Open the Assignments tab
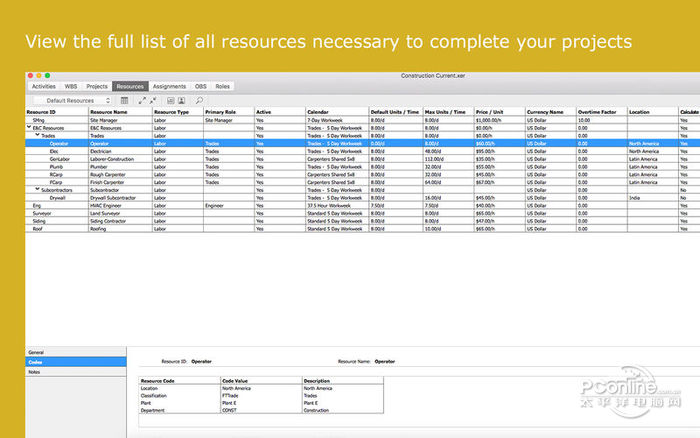 click(169, 87)
